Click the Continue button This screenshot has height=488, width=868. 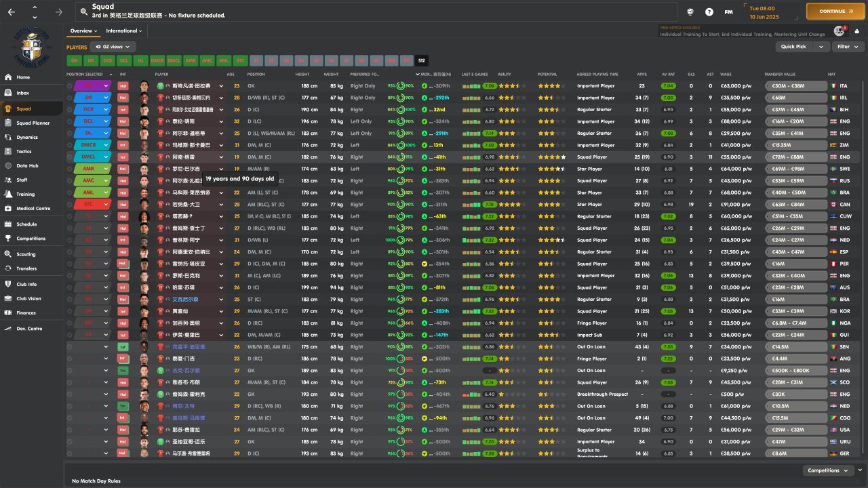[835, 12]
